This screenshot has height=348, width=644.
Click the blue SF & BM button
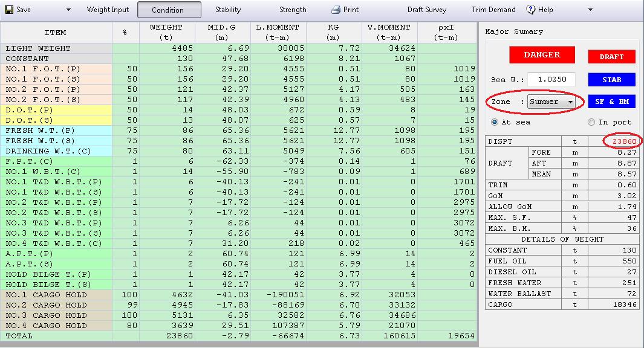tap(611, 101)
